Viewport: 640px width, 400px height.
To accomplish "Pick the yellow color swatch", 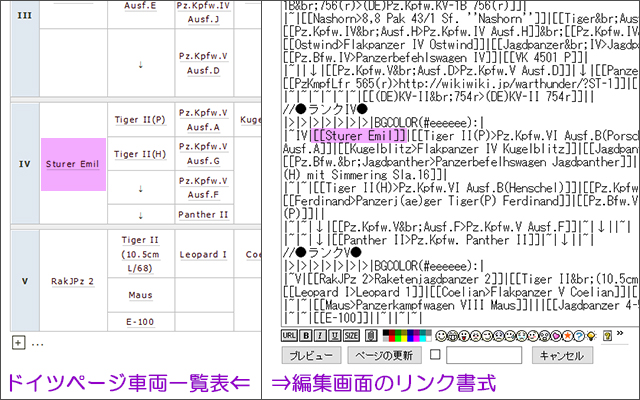I will click(404, 338).
